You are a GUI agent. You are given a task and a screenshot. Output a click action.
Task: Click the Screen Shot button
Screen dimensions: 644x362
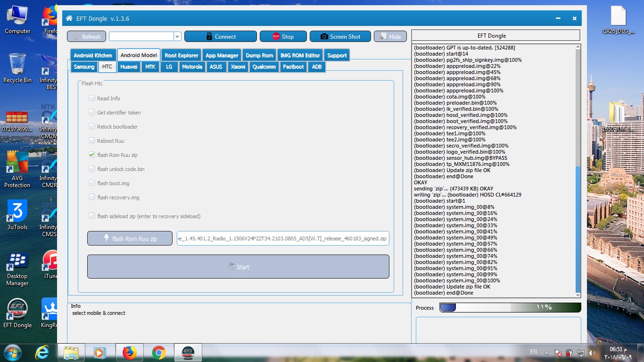(x=340, y=37)
